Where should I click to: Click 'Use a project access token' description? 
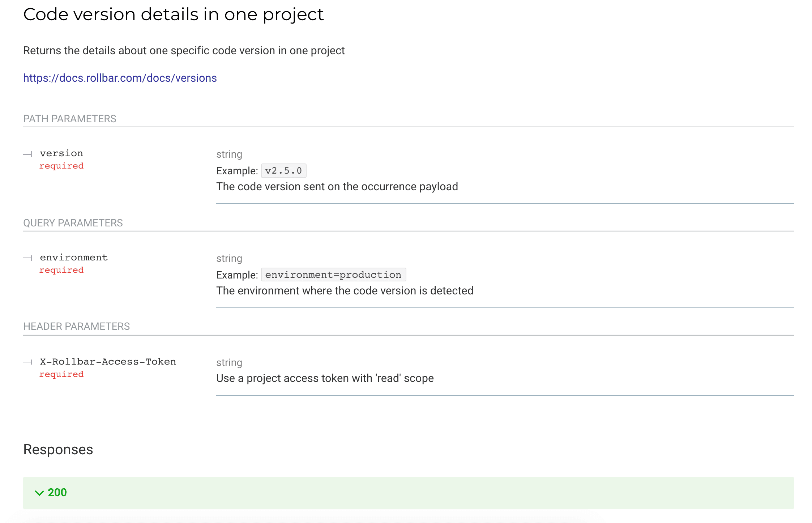[325, 378]
